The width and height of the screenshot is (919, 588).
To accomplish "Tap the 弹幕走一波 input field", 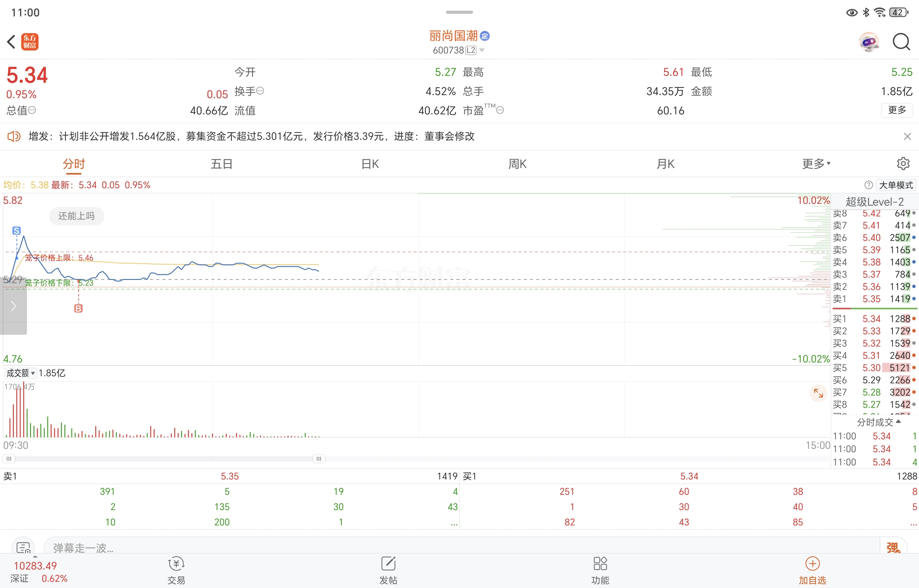I will (x=462, y=548).
